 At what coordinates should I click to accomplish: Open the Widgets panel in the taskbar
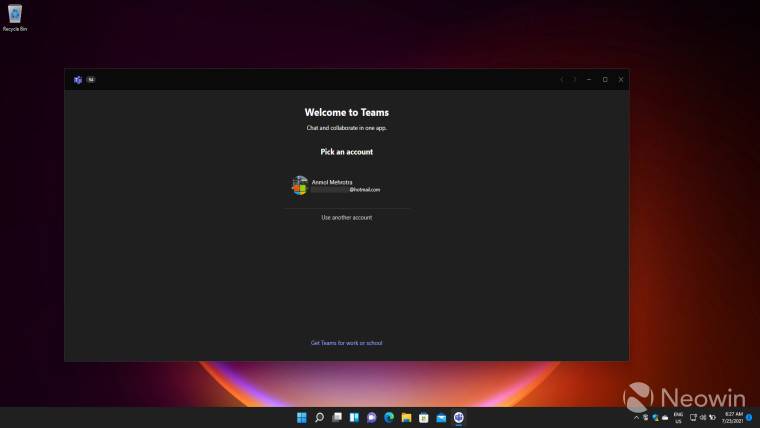[354, 417]
